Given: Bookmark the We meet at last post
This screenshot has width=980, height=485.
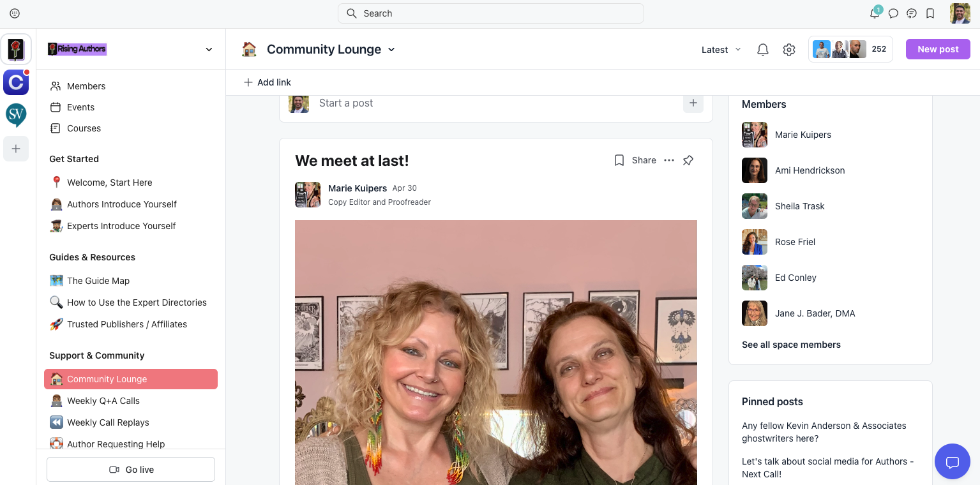Looking at the screenshot, I should pyautogui.click(x=619, y=160).
